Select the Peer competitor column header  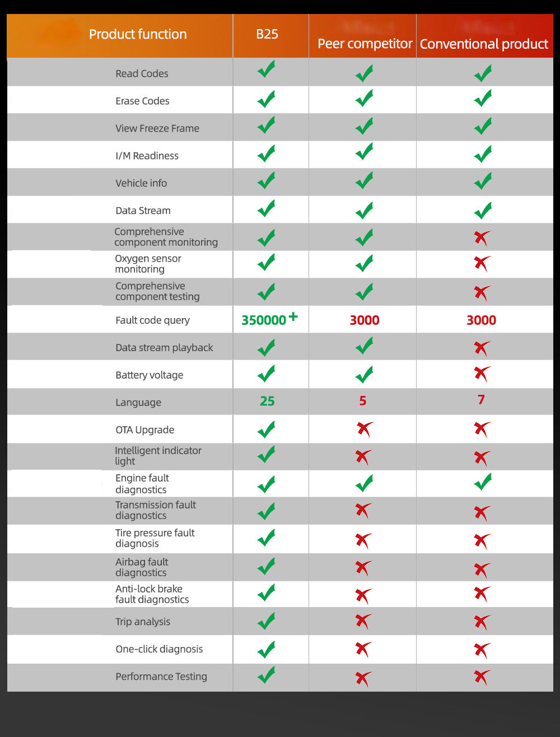click(x=365, y=44)
